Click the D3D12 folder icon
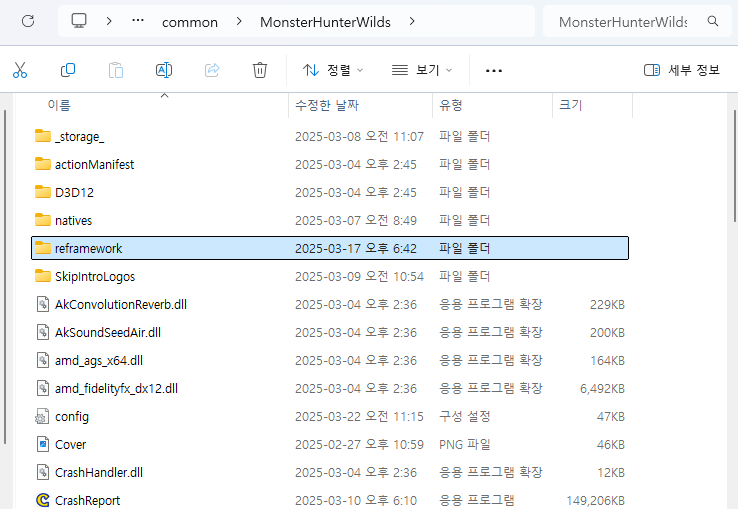This screenshot has width=738, height=509. coord(43,192)
